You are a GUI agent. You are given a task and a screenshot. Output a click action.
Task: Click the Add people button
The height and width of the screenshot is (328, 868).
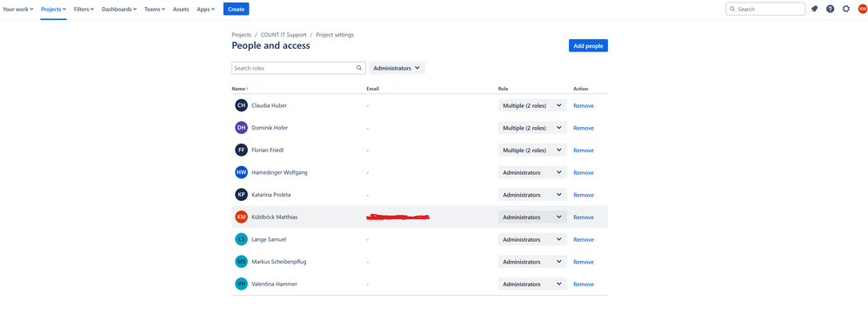(x=588, y=46)
